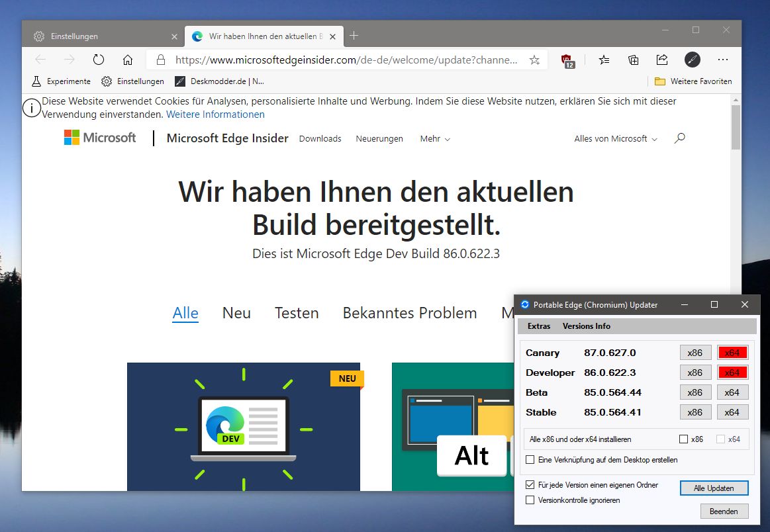The width and height of the screenshot is (770, 532).
Task: Select the Testen filter tab
Action: pos(297,313)
